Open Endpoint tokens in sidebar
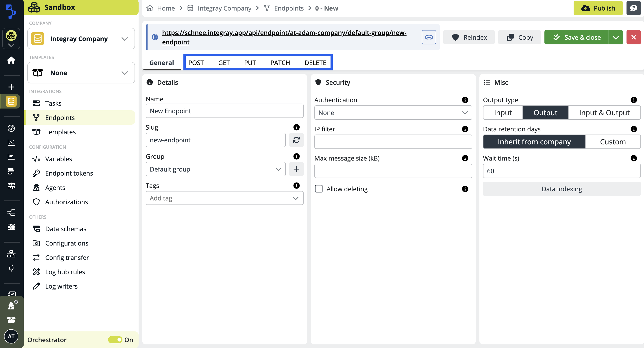The image size is (644, 348). pos(69,173)
